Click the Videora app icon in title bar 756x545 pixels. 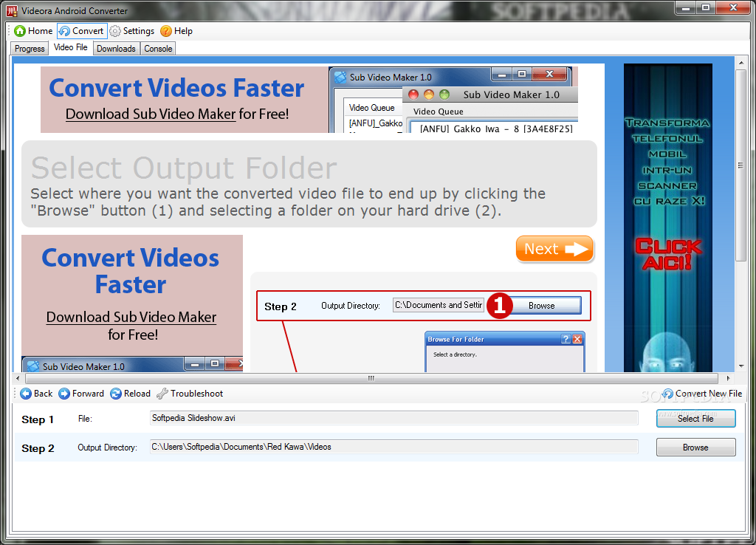(x=12, y=10)
